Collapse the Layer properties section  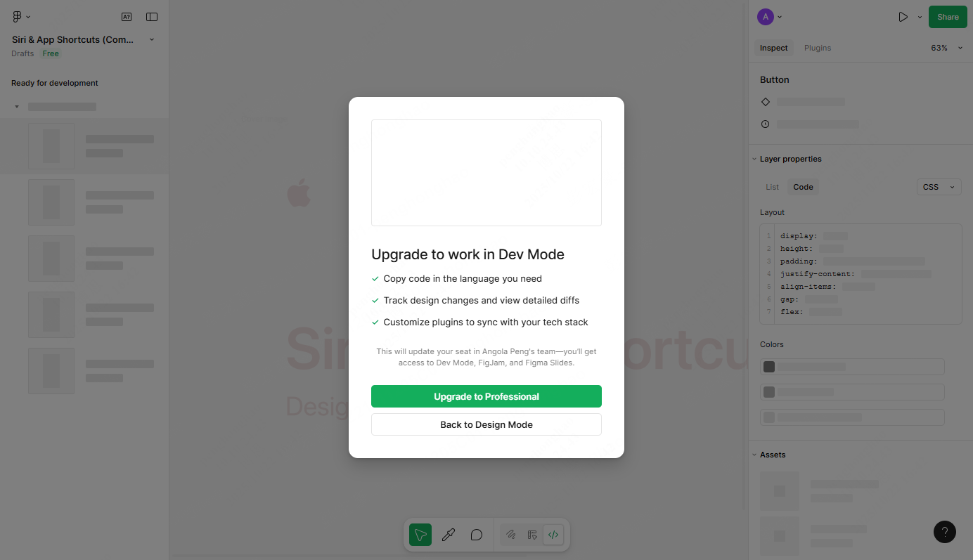coord(754,159)
